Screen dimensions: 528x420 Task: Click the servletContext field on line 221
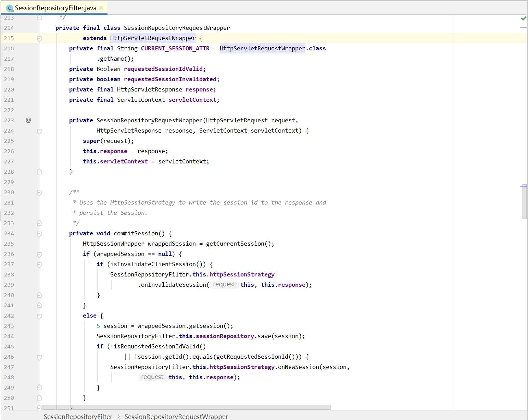(x=192, y=100)
